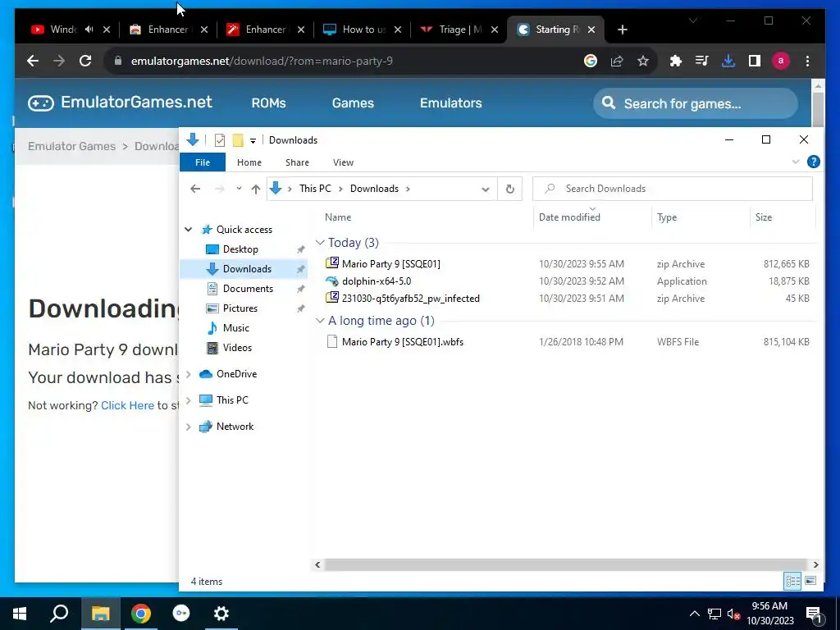840x630 pixels.
Task: Click the New folder quick access icon
Action: coord(238,140)
